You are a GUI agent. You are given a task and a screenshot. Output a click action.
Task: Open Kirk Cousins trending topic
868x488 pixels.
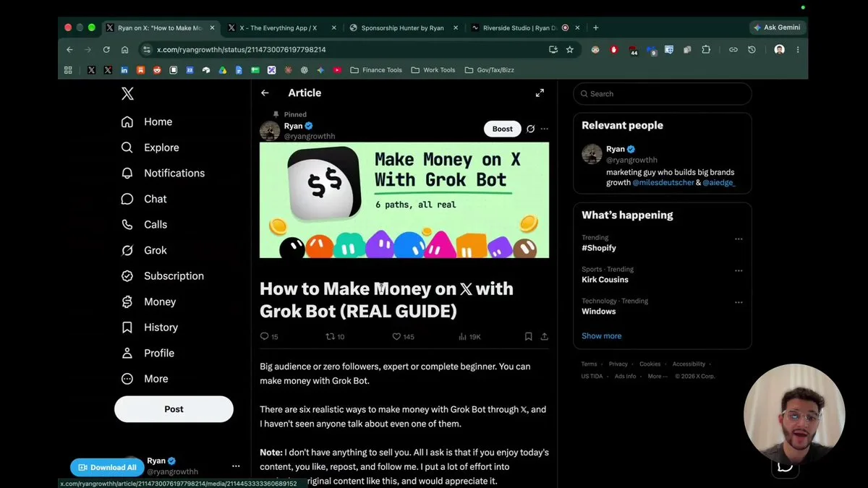(605, 280)
